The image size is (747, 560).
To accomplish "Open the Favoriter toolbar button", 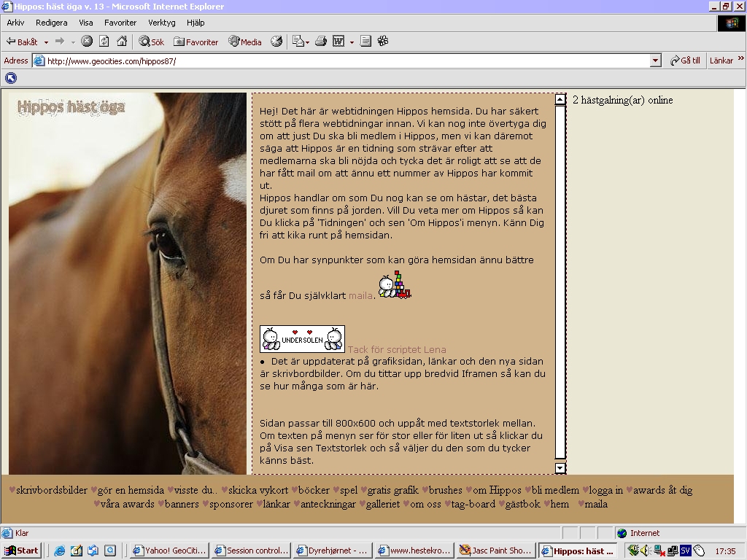I will 196,42.
